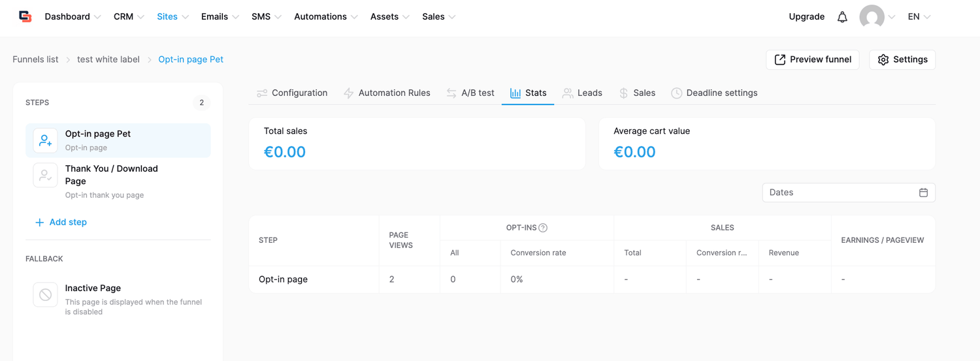The width and height of the screenshot is (980, 361).
Task: Click the EARNINGS / PAGEVIEW column header
Action: pos(882,240)
